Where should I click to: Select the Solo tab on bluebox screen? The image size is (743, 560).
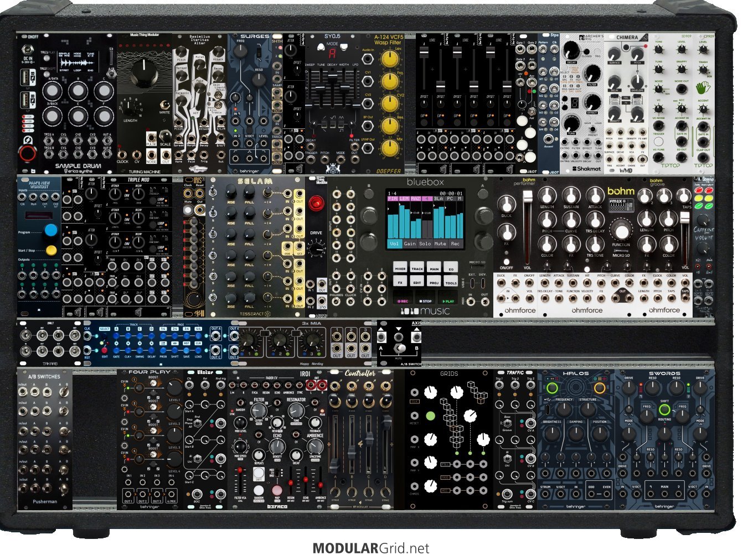(425, 243)
